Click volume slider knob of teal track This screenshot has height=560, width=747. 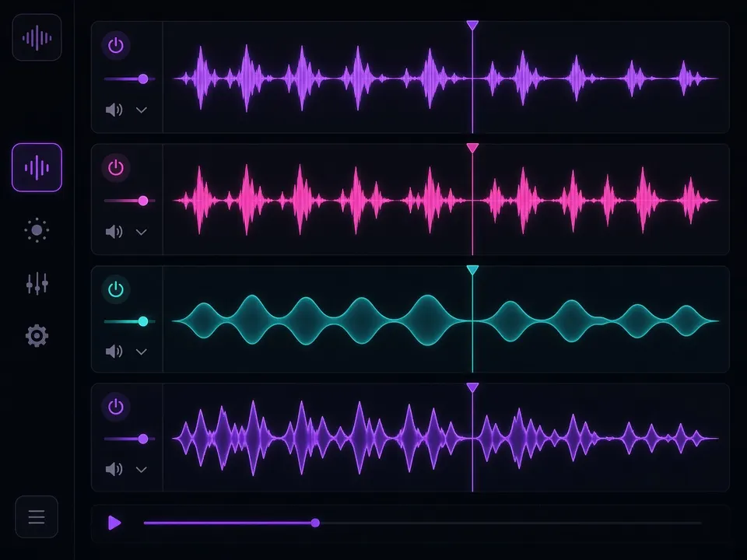click(x=143, y=321)
